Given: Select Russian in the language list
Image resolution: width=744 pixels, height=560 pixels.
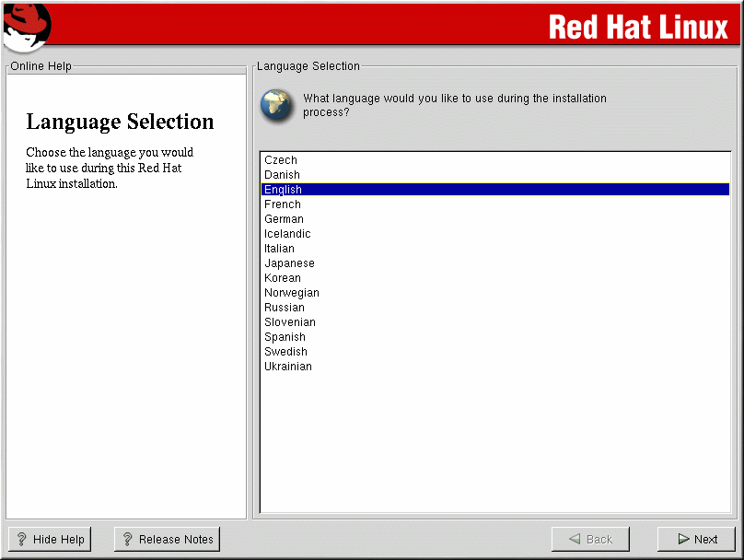Looking at the screenshot, I should 284,308.
